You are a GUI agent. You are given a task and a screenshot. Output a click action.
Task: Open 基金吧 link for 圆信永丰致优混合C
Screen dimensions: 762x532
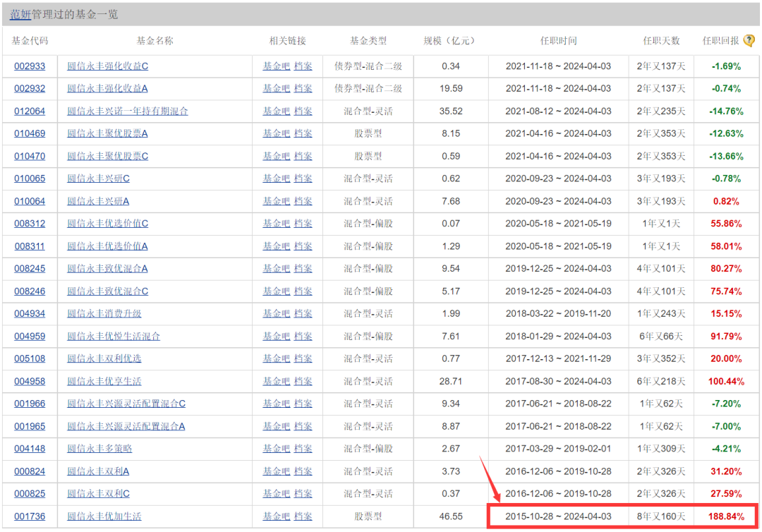pos(276,291)
